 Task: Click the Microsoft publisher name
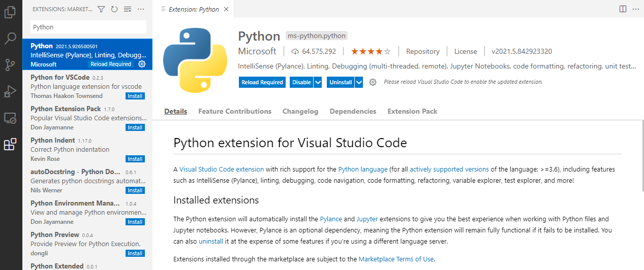point(257,51)
